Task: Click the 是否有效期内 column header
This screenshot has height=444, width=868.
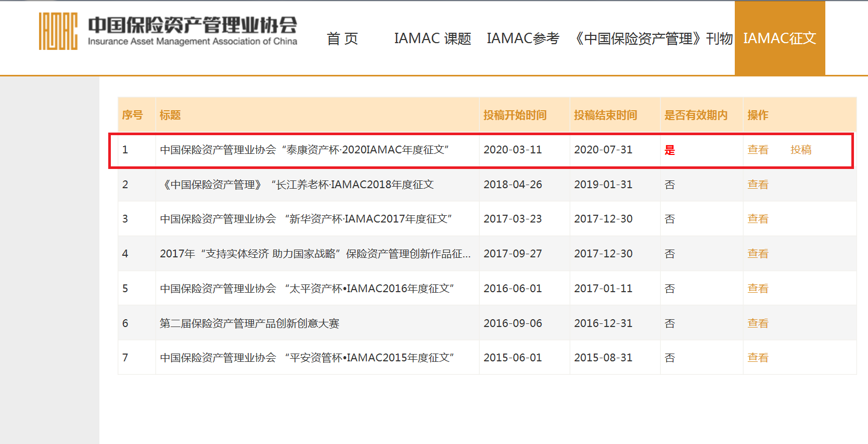Action: click(x=695, y=115)
